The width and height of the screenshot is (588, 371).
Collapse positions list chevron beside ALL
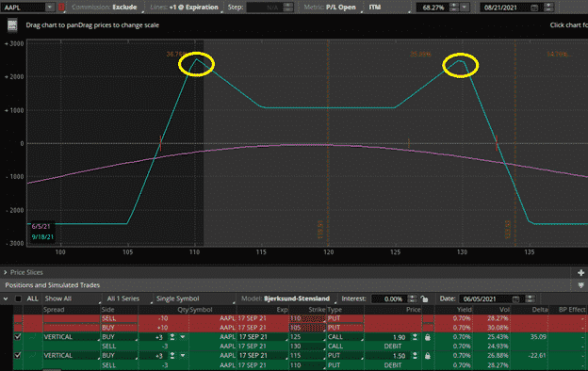tap(6, 299)
